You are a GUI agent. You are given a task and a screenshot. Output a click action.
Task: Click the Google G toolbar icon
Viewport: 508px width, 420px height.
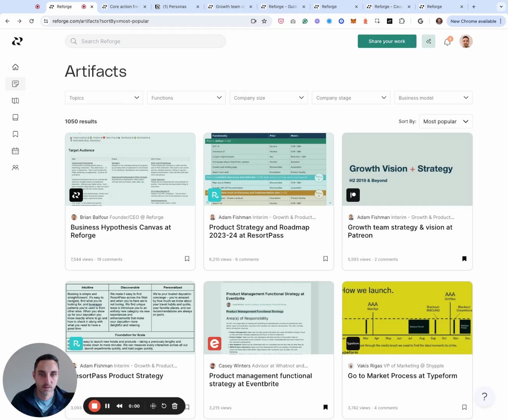420,21
